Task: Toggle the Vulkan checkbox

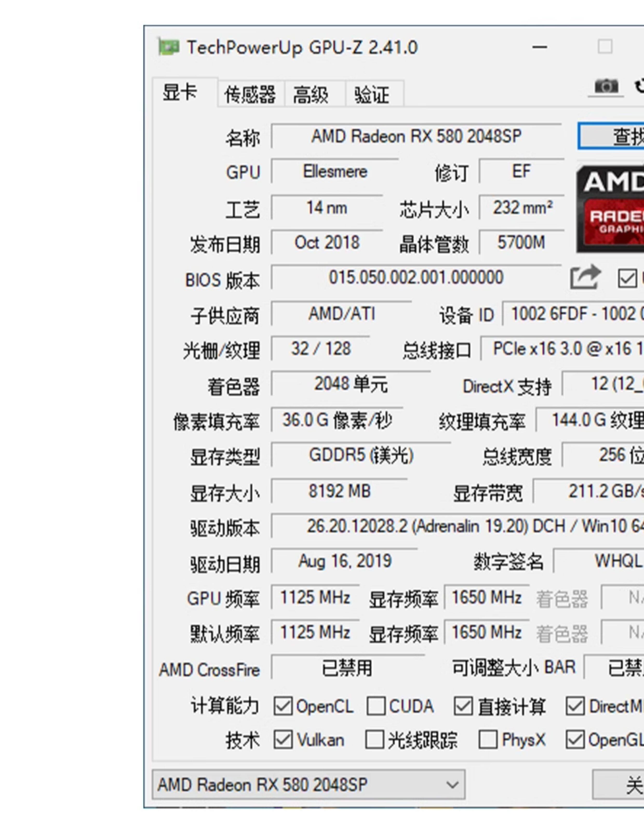Action: pos(283,740)
